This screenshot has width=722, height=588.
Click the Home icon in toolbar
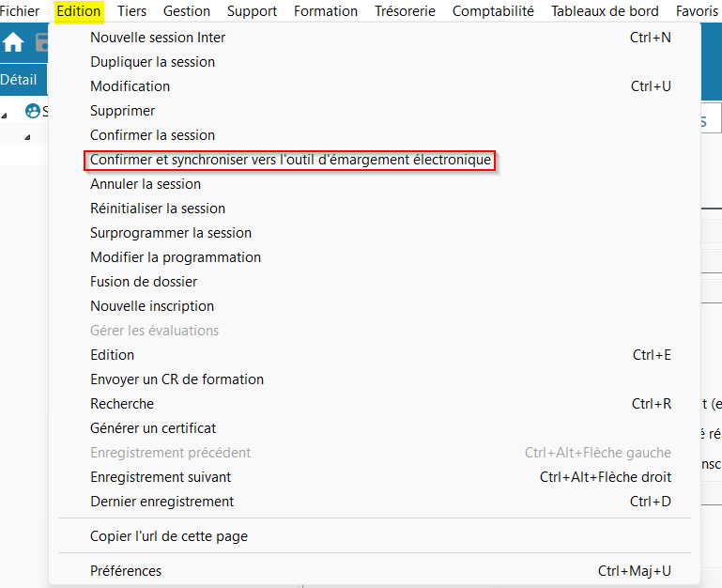[13, 43]
